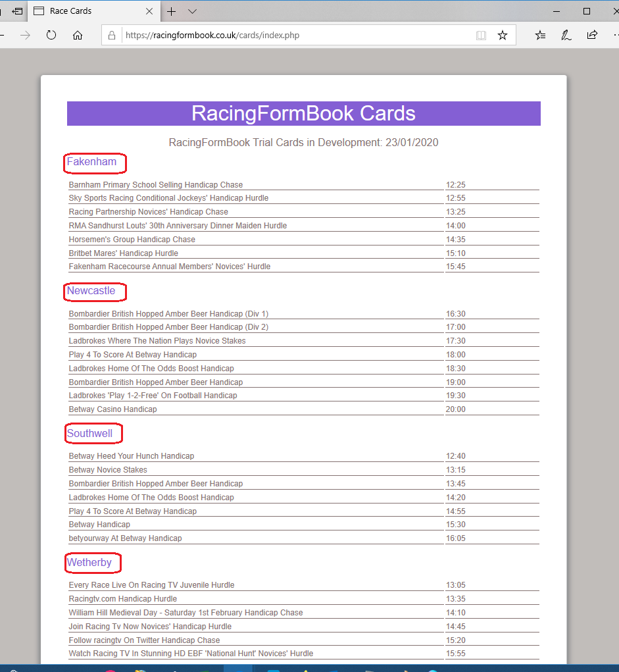Screen dimensions: 619x672
Task: Expand tab previews chevron
Action: pyautogui.click(x=192, y=12)
